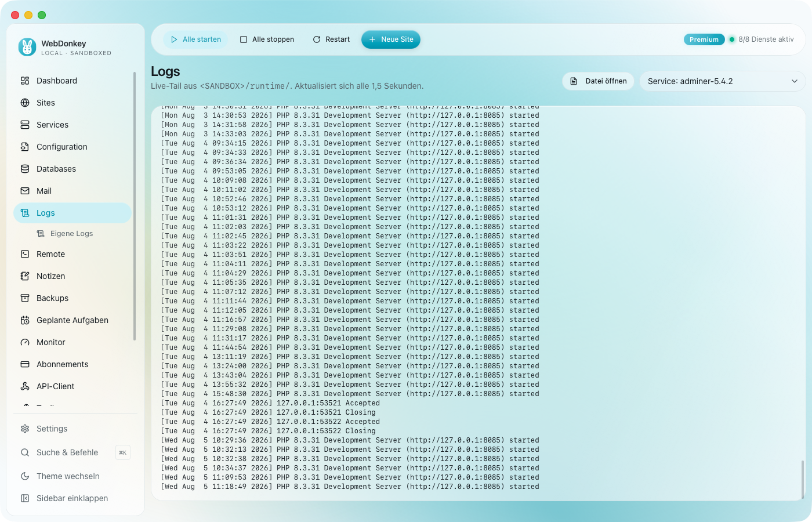Image resolution: width=812 pixels, height=522 pixels.
Task: Open the Abonnements page
Action: click(x=72, y=364)
